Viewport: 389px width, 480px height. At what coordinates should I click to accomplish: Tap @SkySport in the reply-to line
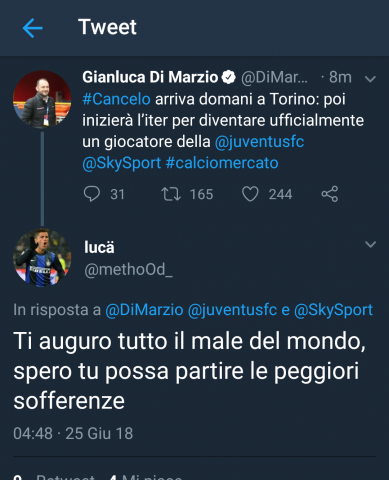(x=333, y=310)
